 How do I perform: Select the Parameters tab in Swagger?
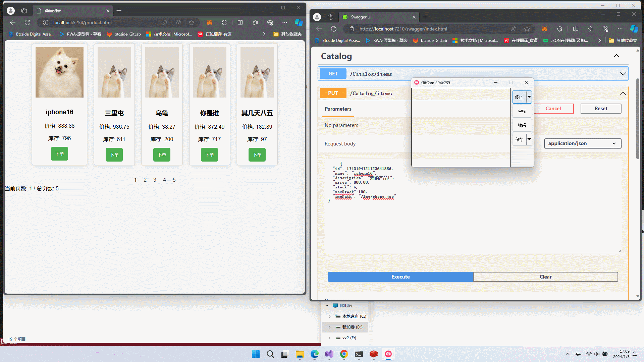click(338, 109)
